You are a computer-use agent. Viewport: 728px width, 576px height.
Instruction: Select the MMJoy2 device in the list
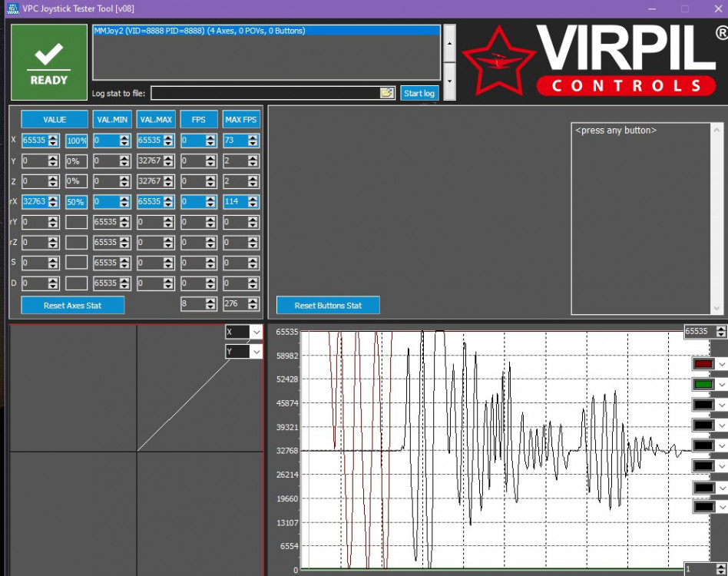(x=266, y=31)
